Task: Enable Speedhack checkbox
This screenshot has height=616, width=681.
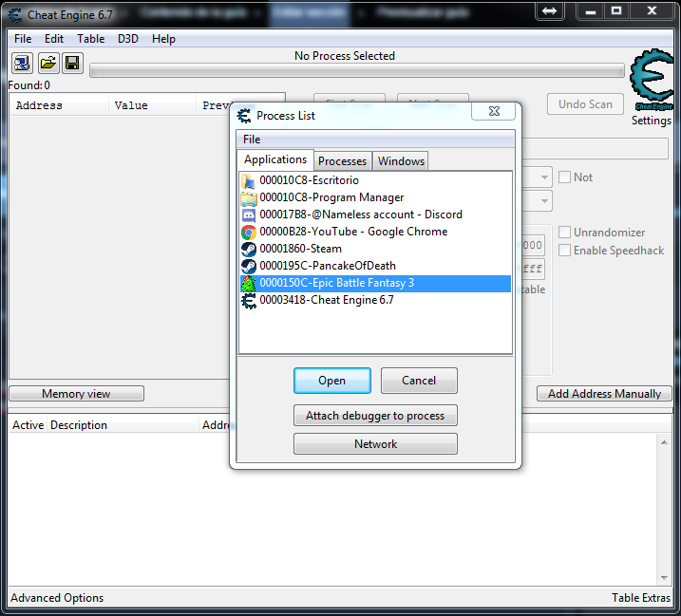Action: click(564, 251)
